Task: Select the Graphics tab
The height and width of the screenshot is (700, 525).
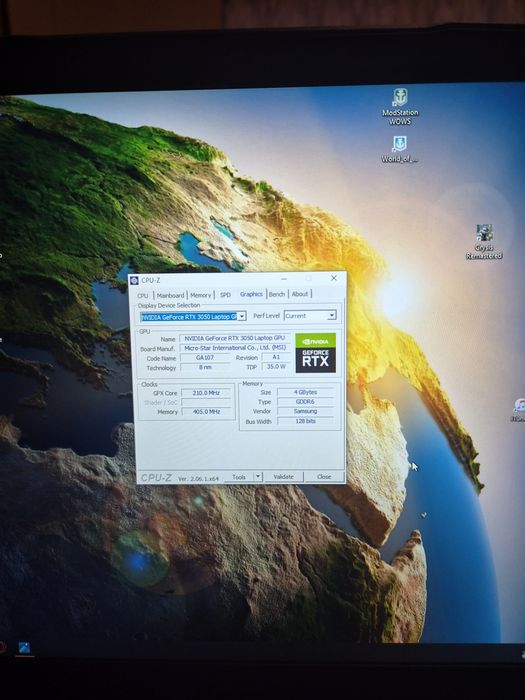Action: coord(251,294)
